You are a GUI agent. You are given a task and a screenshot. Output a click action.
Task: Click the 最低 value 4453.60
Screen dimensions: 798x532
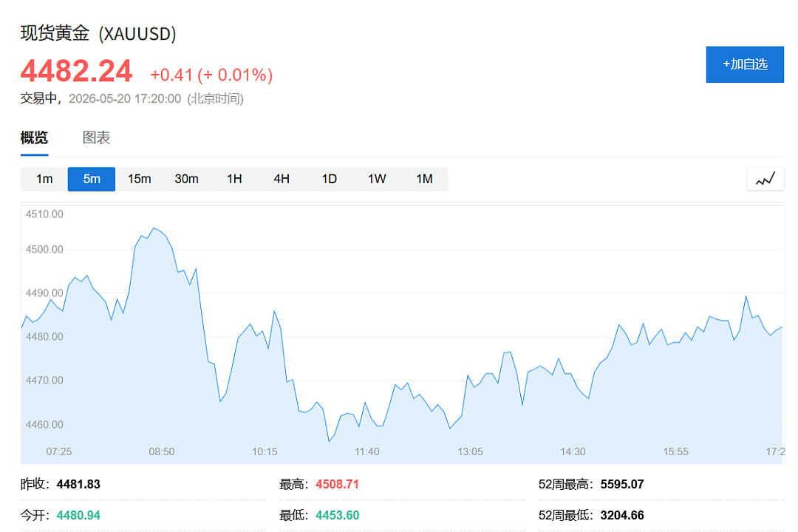(337, 515)
